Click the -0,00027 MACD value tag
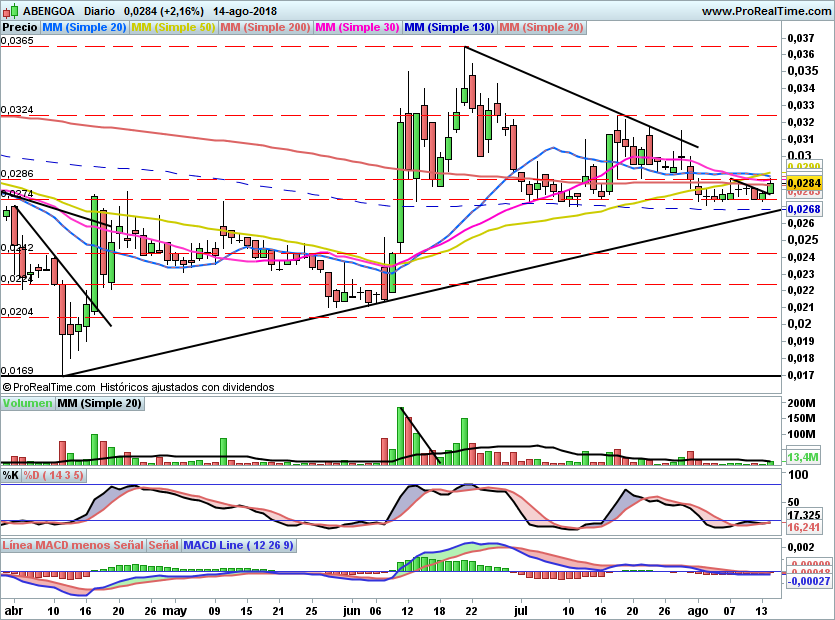835x620 pixels. [x=808, y=581]
